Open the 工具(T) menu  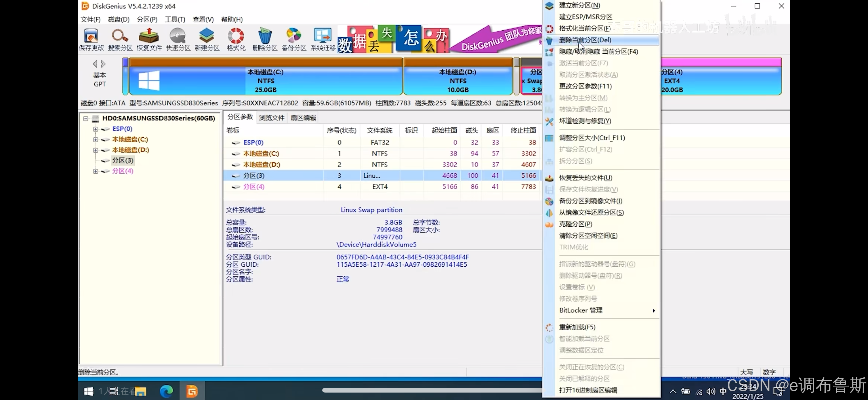pyautogui.click(x=175, y=19)
